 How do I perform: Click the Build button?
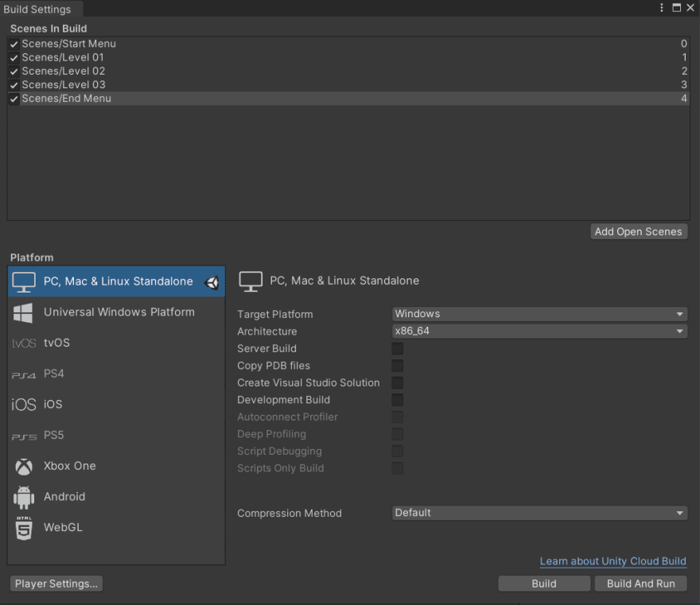[544, 584]
